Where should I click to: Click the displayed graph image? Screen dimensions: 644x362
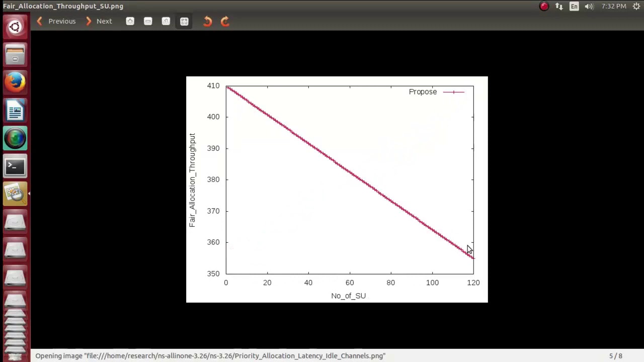(337, 189)
